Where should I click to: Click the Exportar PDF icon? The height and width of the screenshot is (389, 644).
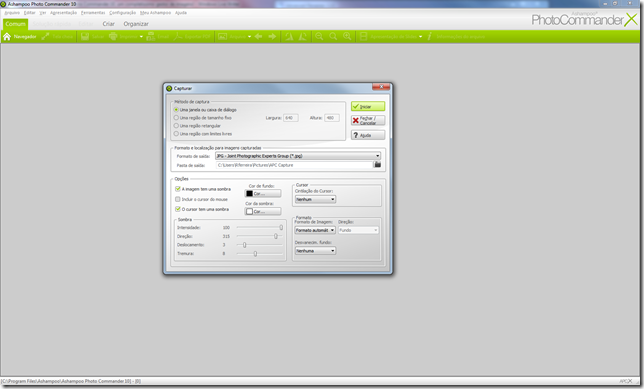tap(178, 37)
